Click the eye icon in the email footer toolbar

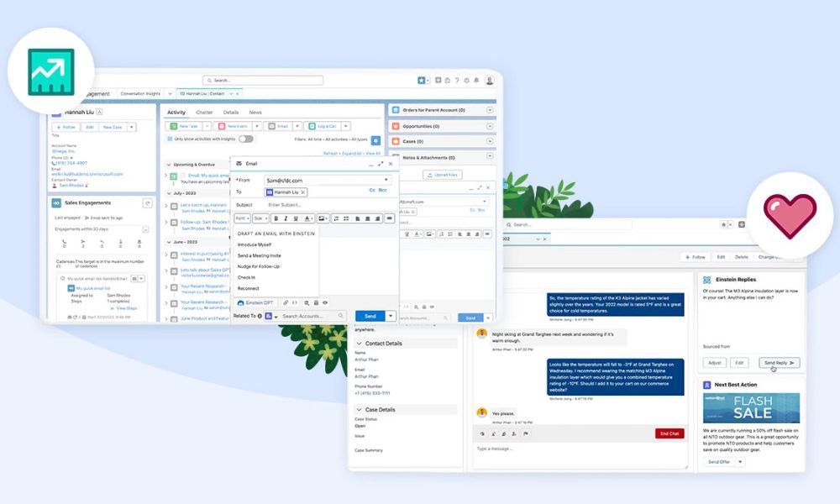click(x=324, y=302)
